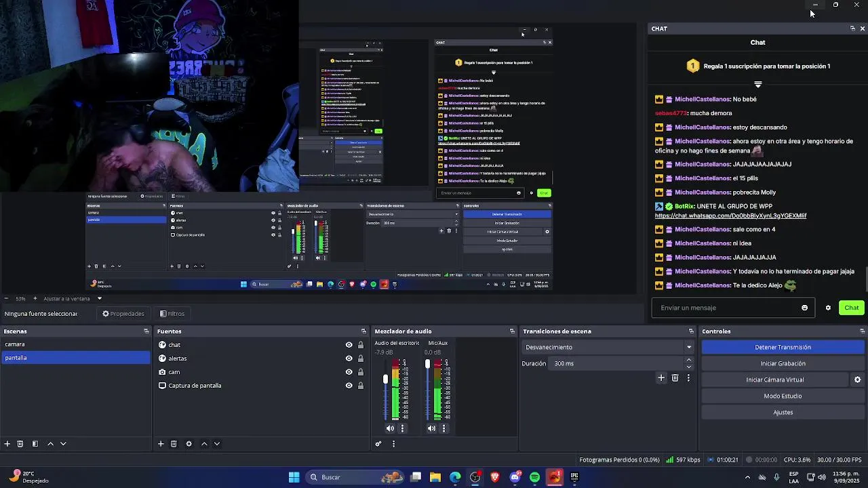Viewport: 868px width, 488px height.
Task: Open virtual camera settings gear
Action: click(857, 380)
